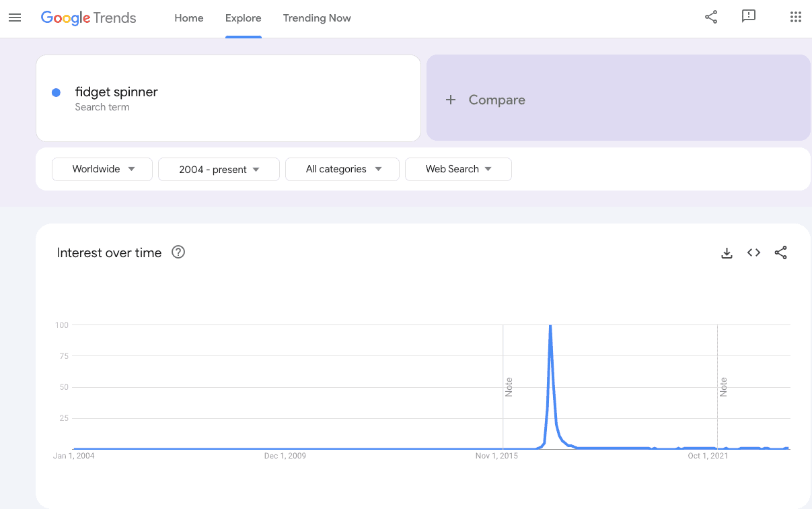The image size is (812, 509).
Task: Open the Google apps grid
Action: 795,18
